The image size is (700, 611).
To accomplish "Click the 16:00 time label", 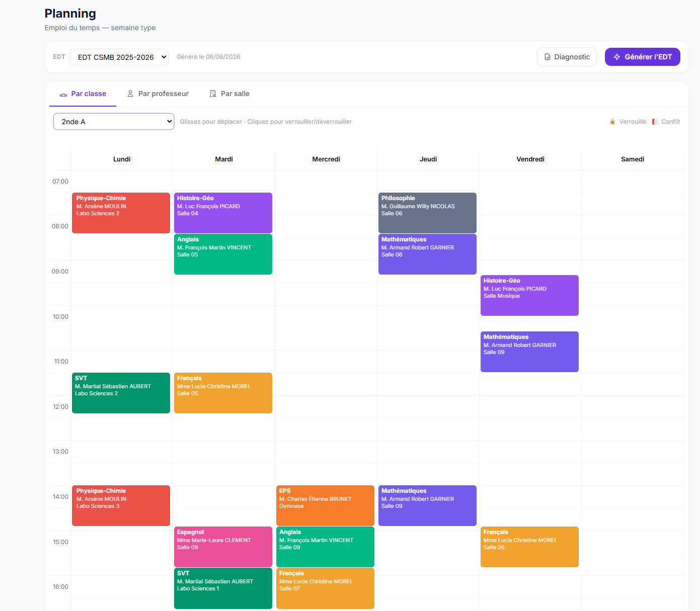I will click(60, 587).
